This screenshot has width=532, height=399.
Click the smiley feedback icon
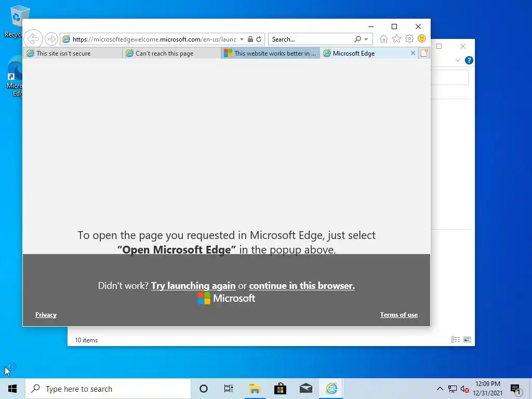pyautogui.click(x=422, y=38)
